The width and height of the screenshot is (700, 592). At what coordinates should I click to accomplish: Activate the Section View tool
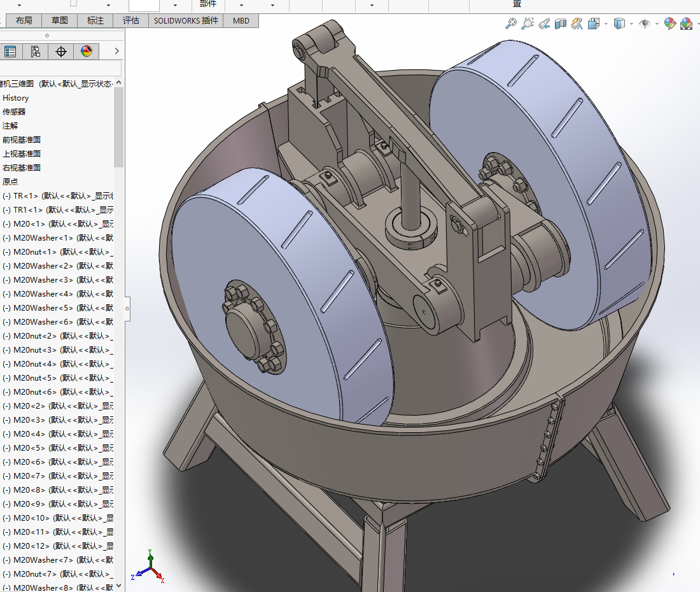[x=561, y=24]
